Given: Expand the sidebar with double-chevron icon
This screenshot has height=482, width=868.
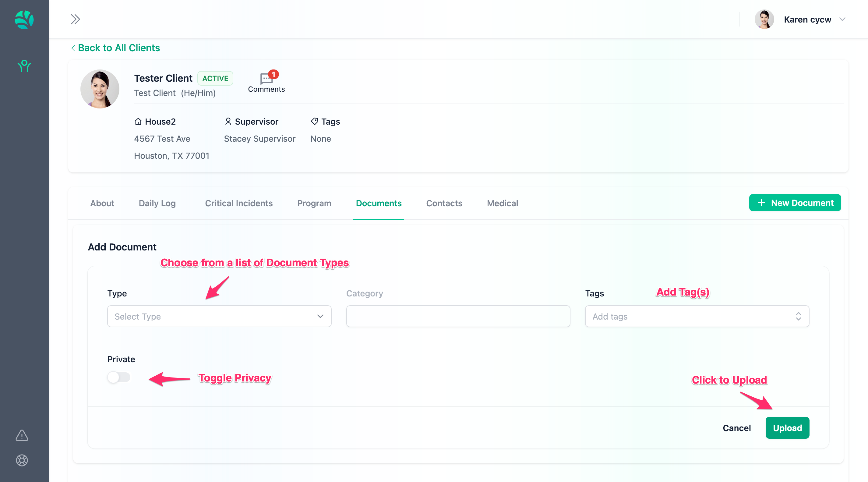Looking at the screenshot, I should pos(75,19).
